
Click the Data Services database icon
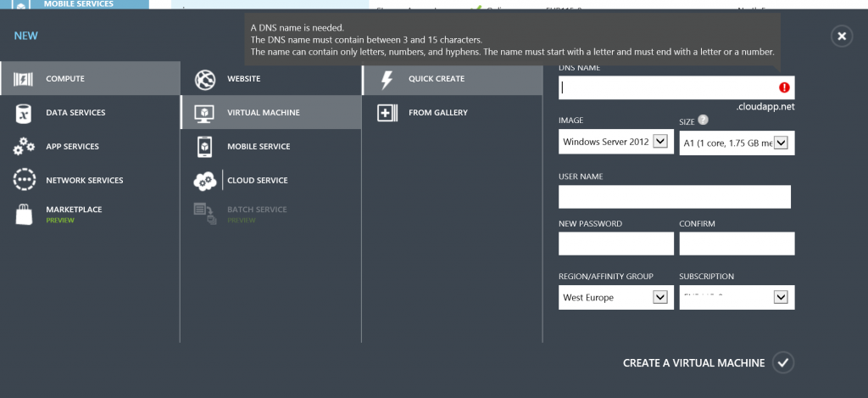[23, 113]
